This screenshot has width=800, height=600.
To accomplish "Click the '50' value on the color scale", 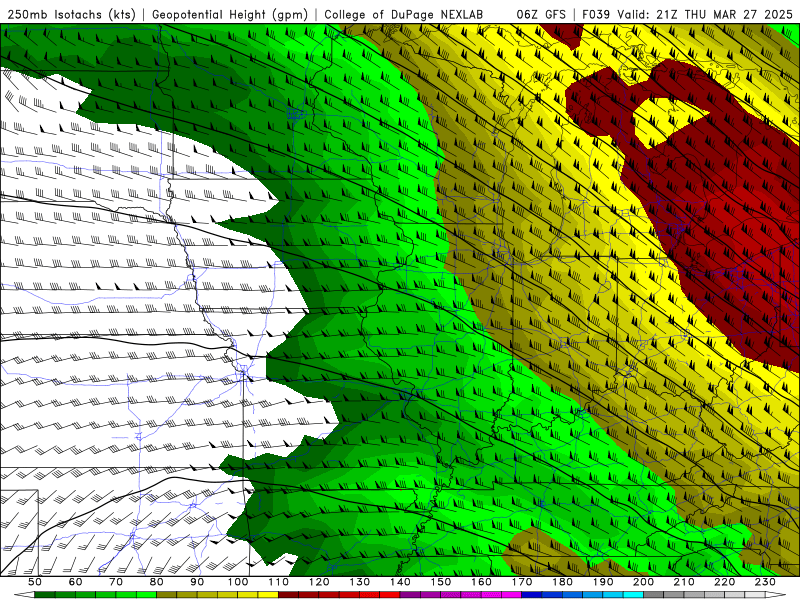I will [x=34, y=582].
